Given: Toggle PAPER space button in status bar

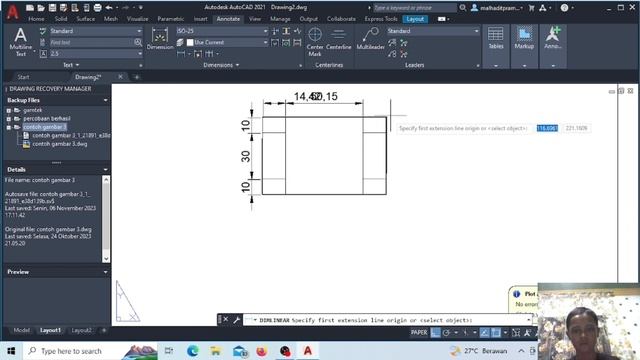Looking at the screenshot, I should [419, 333].
